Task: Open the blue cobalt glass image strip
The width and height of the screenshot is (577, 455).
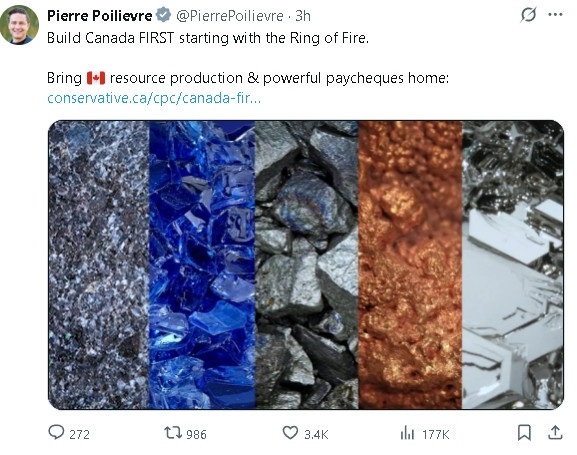Action: pyautogui.click(x=202, y=265)
